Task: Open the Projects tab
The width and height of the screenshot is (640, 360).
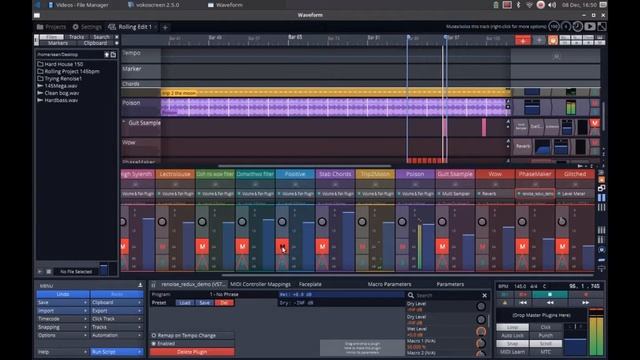Action: 51,27
